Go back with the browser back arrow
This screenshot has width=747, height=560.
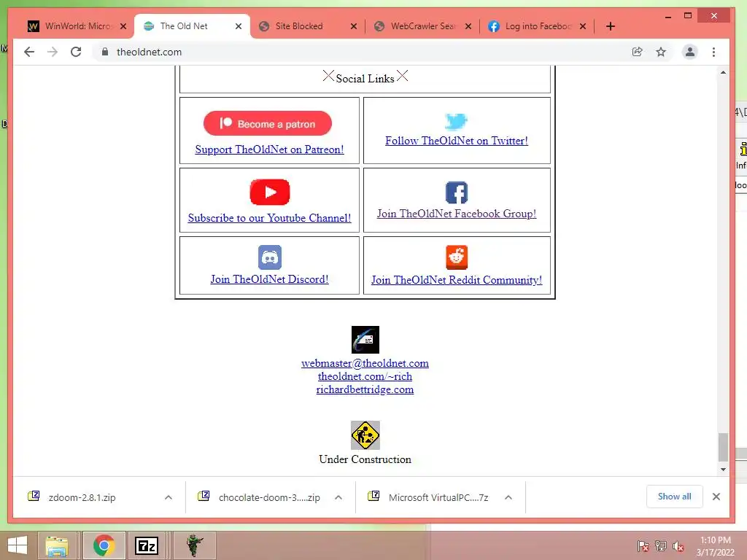click(29, 52)
